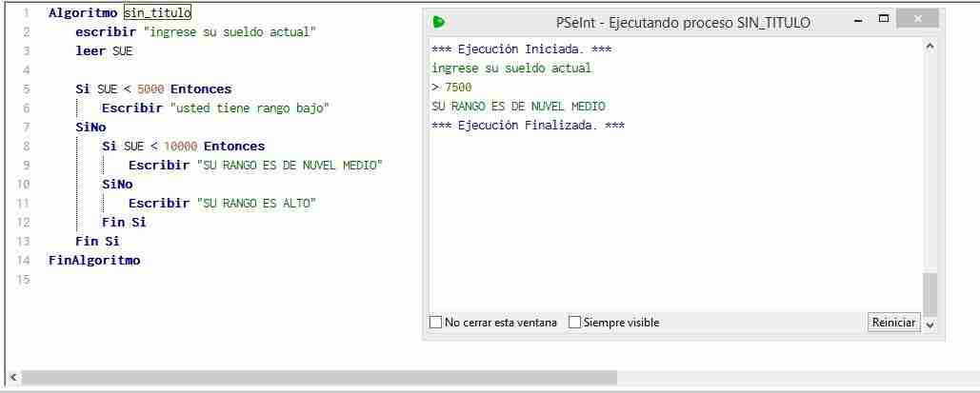Click the "ingrese su sueldo actual" string in code
Image resolution: width=980 pixels, height=393 pixels.
coord(230,31)
